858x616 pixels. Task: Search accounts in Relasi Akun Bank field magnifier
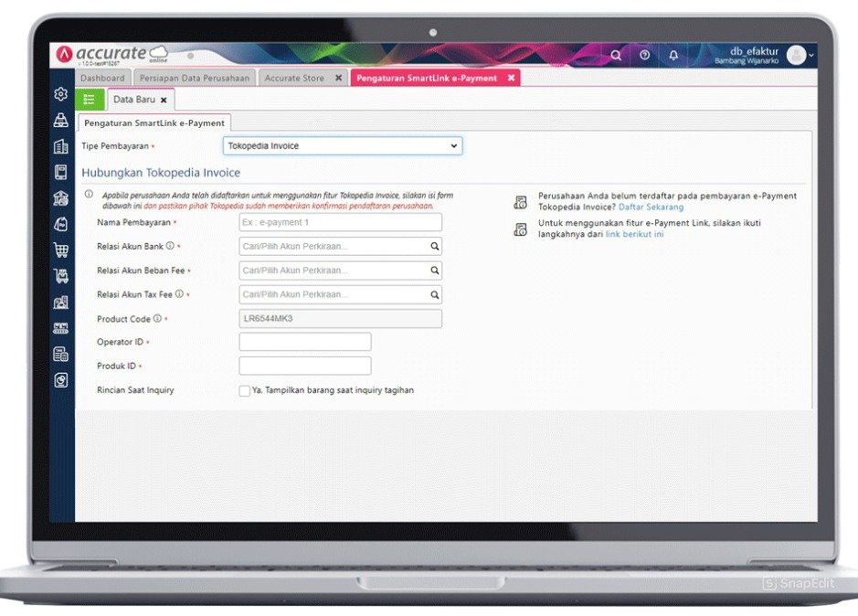point(434,247)
